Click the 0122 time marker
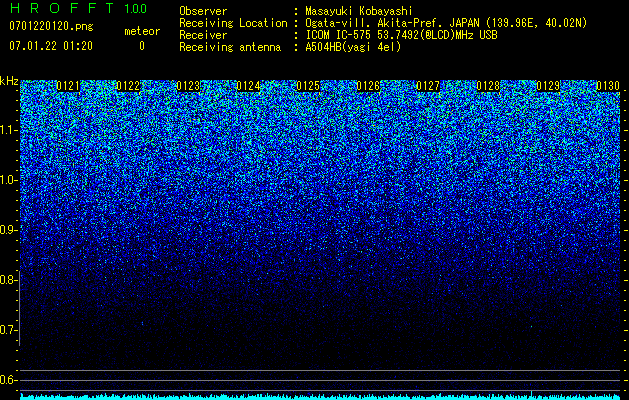This screenshot has height=400, width=629. tap(128, 86)
